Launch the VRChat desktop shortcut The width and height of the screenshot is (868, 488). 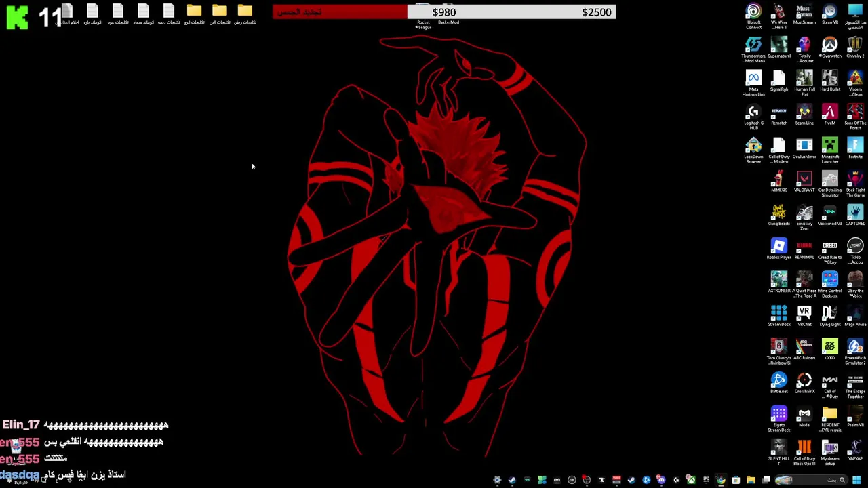click(x=804, y=317)
